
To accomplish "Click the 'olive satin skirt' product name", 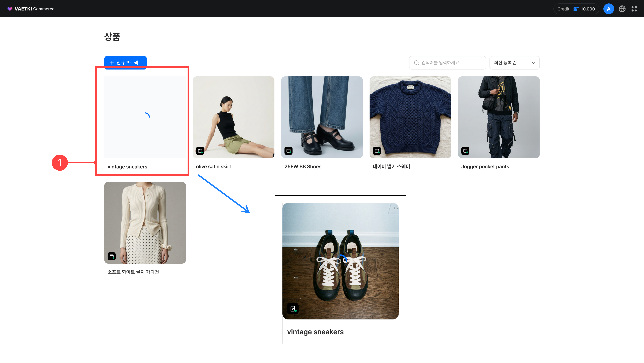I will coord(214,167).
